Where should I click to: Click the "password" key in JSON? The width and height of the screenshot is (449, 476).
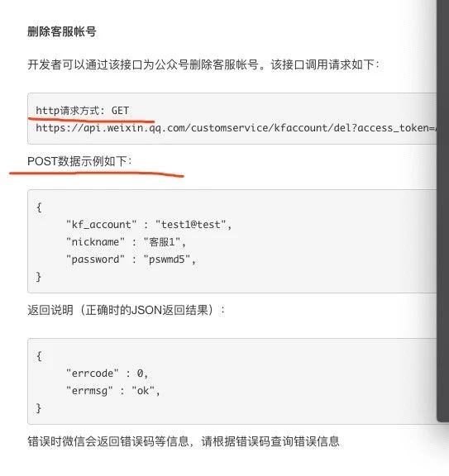(95, 259)
